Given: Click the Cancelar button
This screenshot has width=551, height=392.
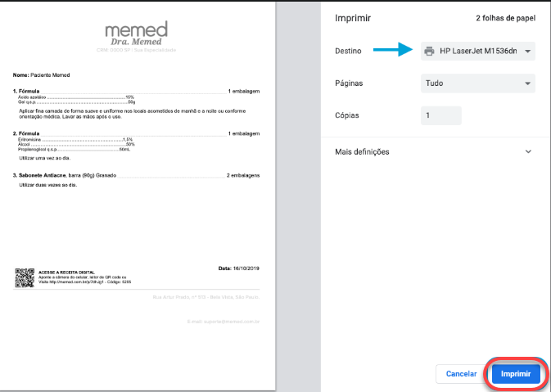Looking at the screenshot, I should [x=461, y=374].
